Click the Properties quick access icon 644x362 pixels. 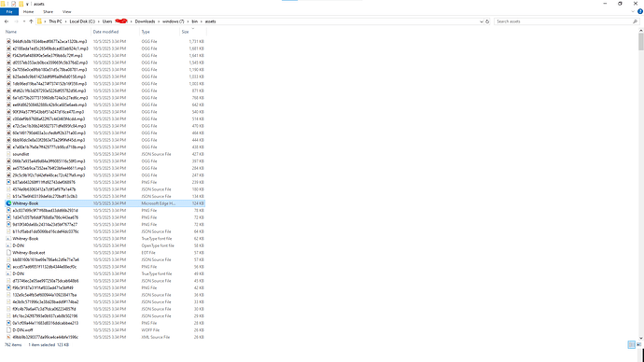(x=13, y=4)
